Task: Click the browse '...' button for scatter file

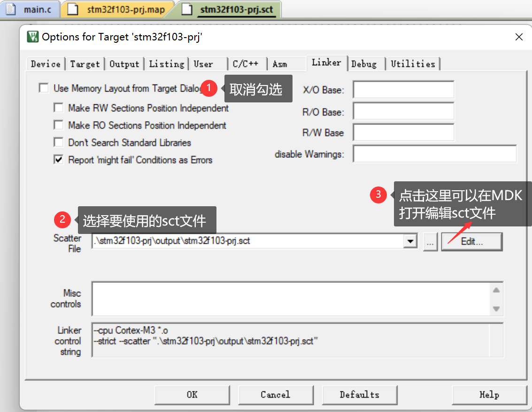Action: [x=431, y=241]
